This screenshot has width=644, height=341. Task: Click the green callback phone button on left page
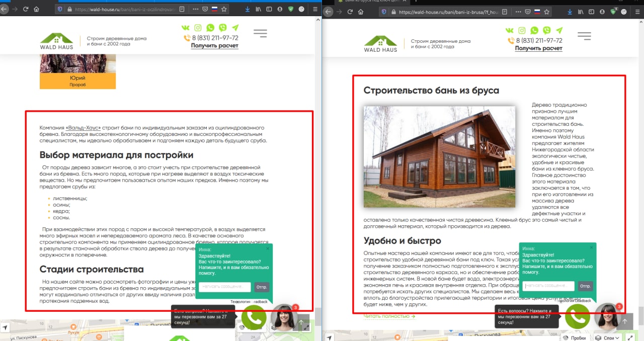click(254, 317)
